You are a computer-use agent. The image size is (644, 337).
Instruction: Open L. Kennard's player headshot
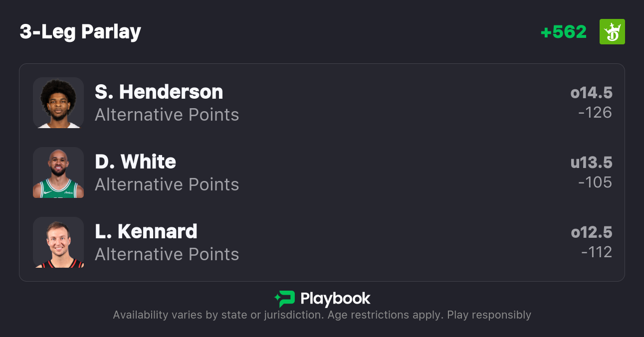click(x=58, y=242)
